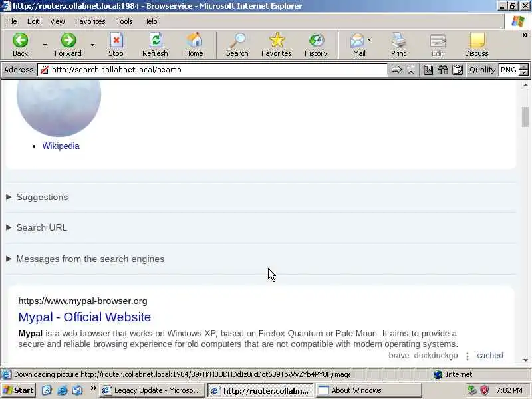Open the Mail button dropdown arrow

point(370,40)
